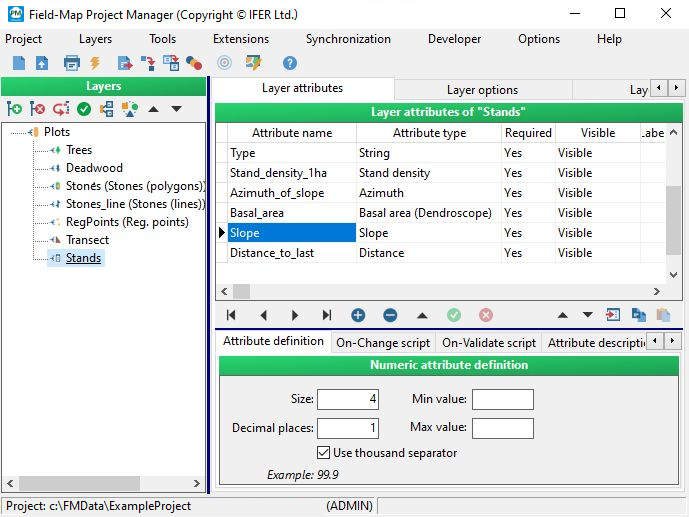Open the On-Change script tab

383,343
